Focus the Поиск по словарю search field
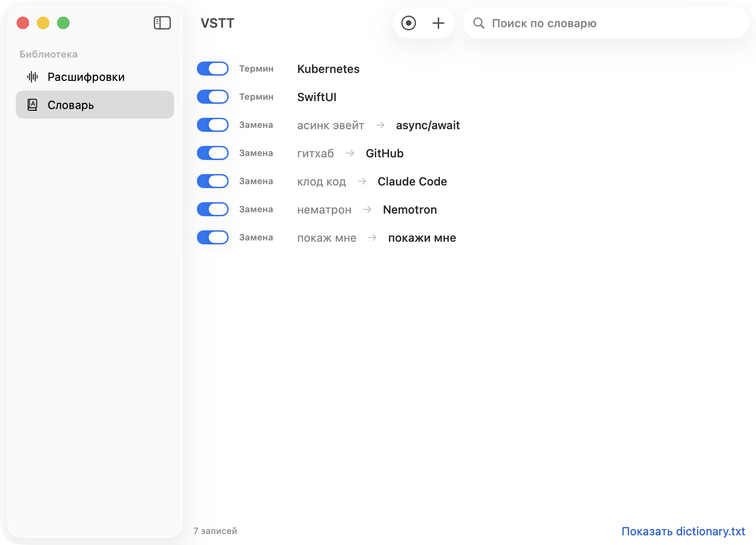Image resolution: width=756 pixels, height=545 pixels. 606,23
